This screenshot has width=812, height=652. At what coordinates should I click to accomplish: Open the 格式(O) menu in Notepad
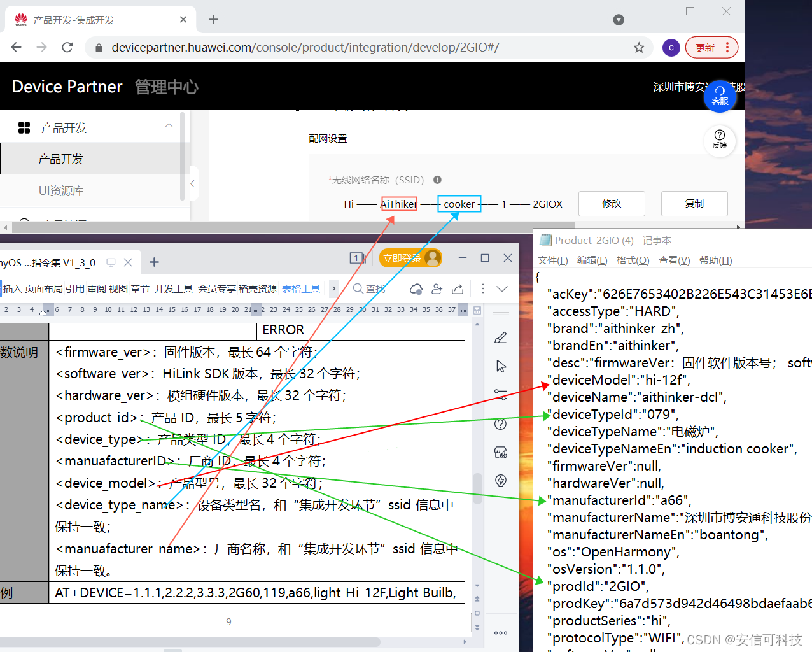coord(633,260)
